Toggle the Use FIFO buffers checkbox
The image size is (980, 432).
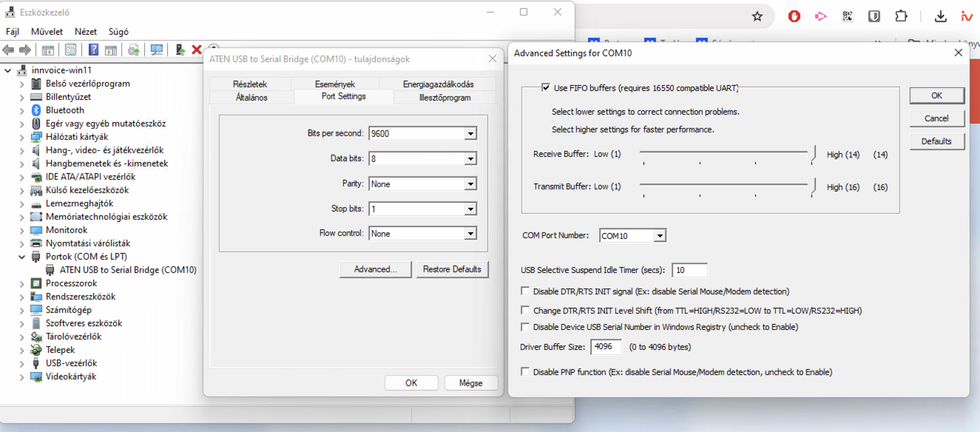545,88
